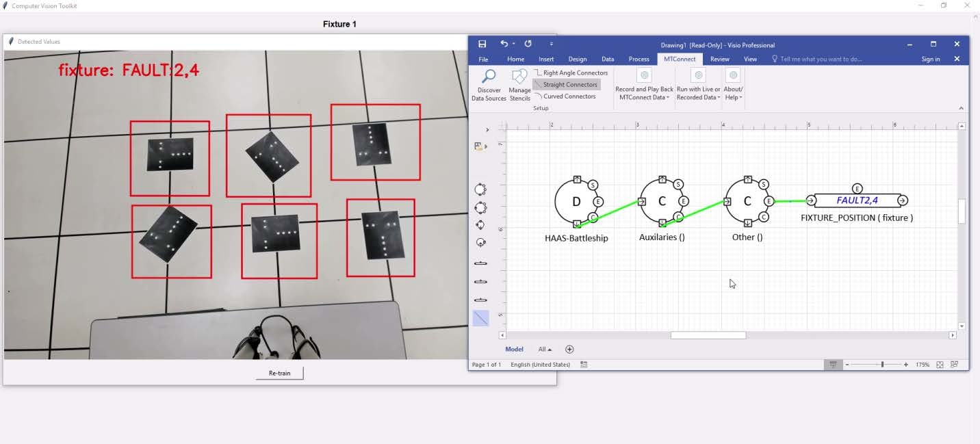Click the fit page to window icon
This screenshot has height=444, width=980.
point(940,365)
